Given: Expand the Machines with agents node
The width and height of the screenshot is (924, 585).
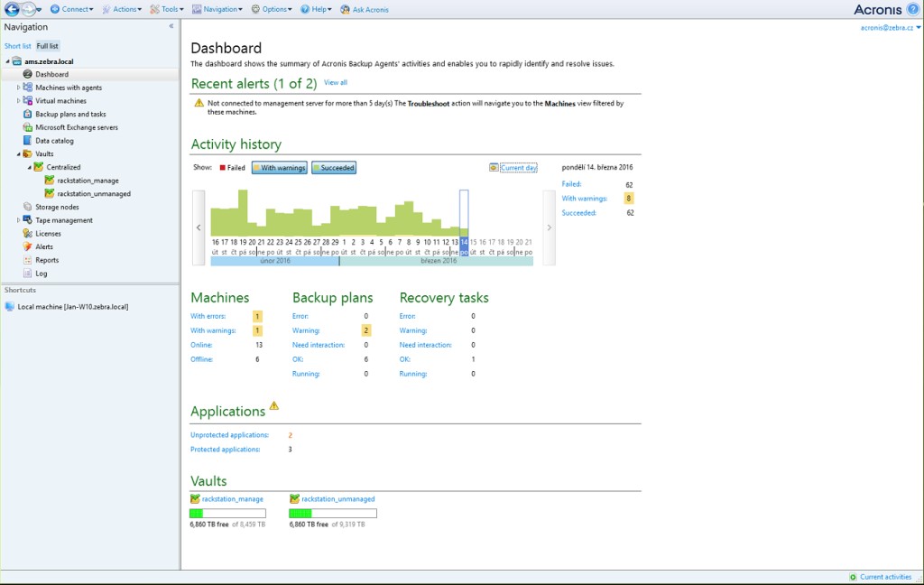Looking at the screenshot, I should coord(18,88).
